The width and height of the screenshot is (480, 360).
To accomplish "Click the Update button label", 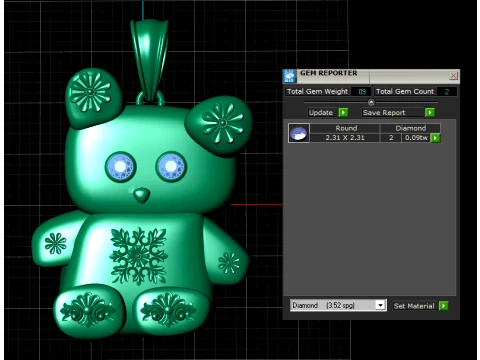I will (321, 113).
